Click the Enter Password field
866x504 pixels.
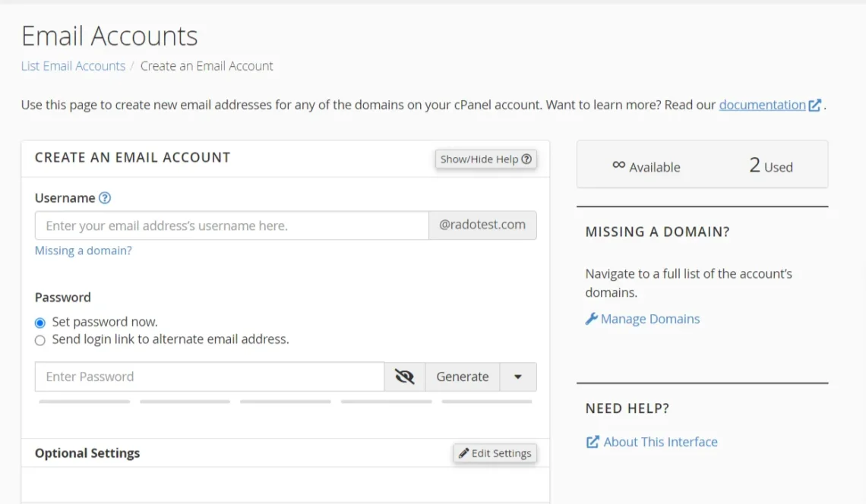(209, 376)
